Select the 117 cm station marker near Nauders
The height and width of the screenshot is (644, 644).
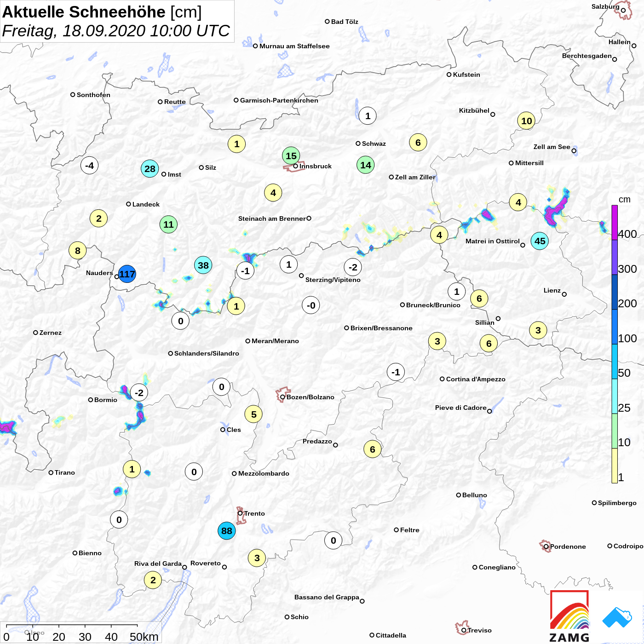point(127,275)
